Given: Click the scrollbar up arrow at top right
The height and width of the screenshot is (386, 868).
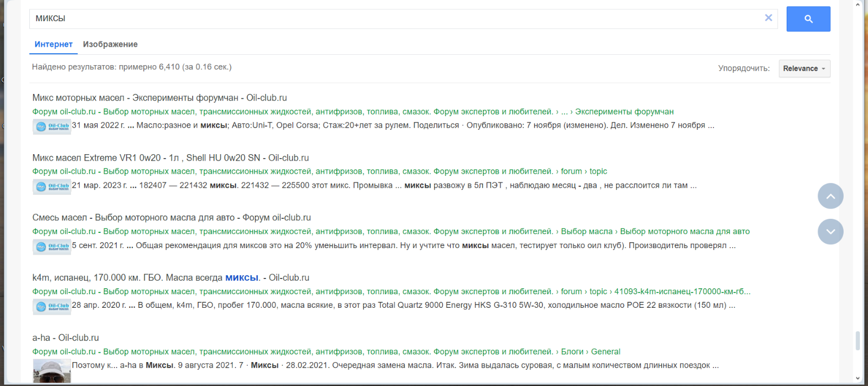Looking at the screenshot, I should [858, 4].
